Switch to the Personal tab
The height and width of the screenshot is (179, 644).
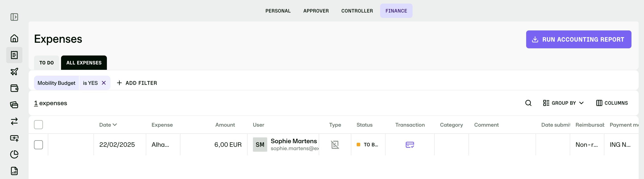(278, 11)
